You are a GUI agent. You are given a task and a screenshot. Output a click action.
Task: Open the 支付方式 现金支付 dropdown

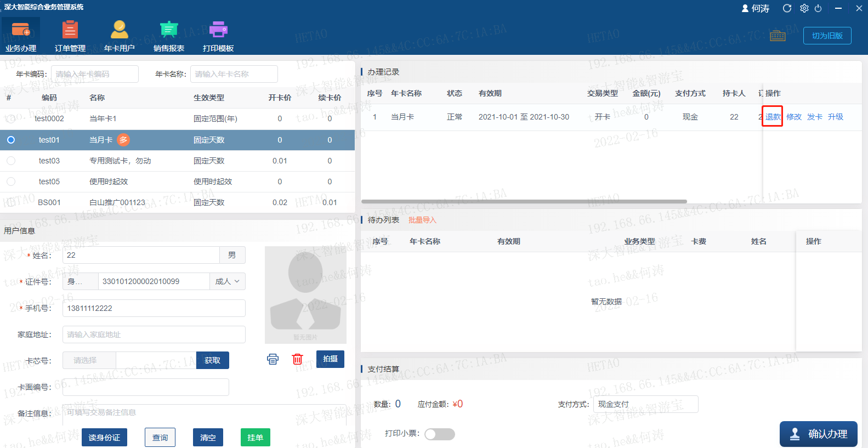645,404
